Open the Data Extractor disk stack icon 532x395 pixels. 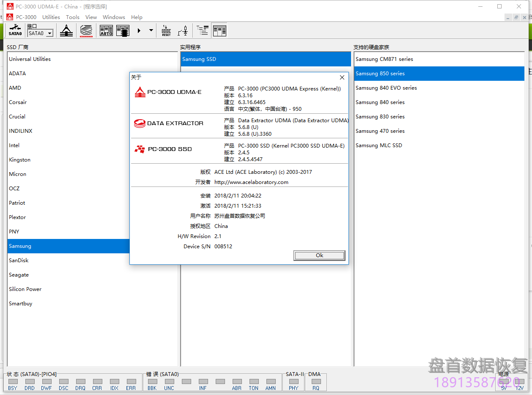pyautogui.click(x=86, y=30)
